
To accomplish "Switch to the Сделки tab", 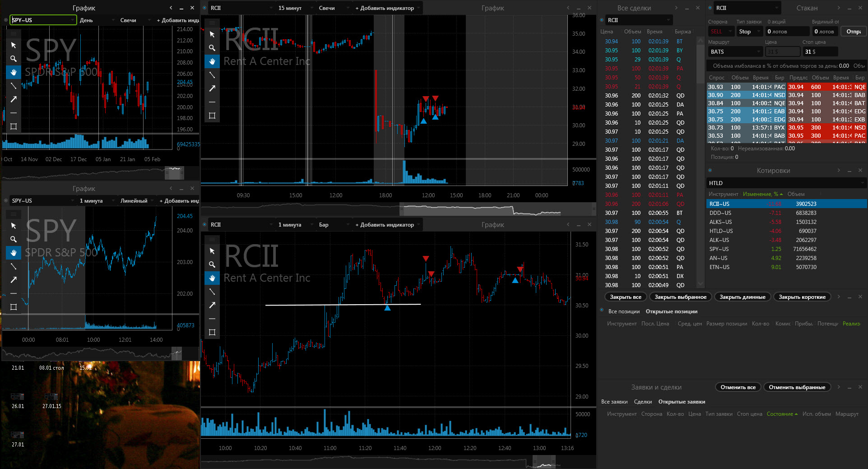I will click(643, 402).
